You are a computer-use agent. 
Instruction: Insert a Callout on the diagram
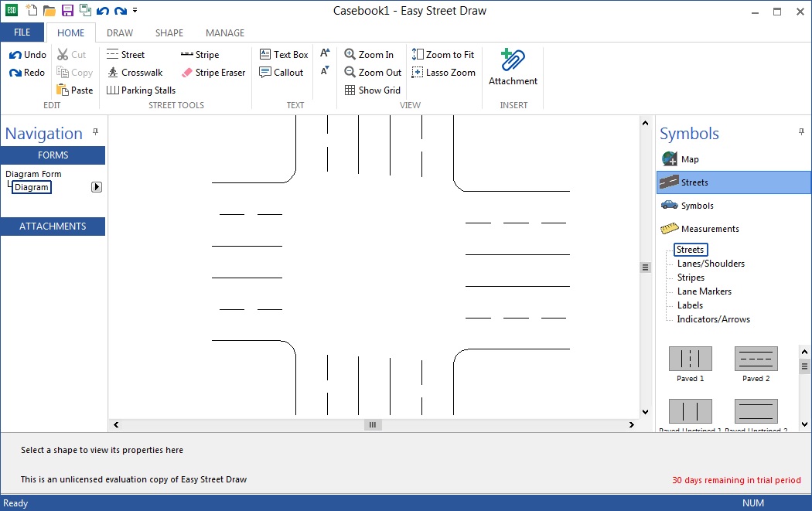point(281,72)
